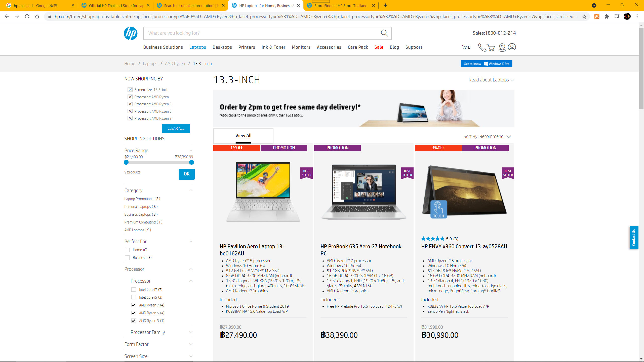Screen dimensions: 644x362
Task: Open the RSS extension icon
Action: coord(597,16)
